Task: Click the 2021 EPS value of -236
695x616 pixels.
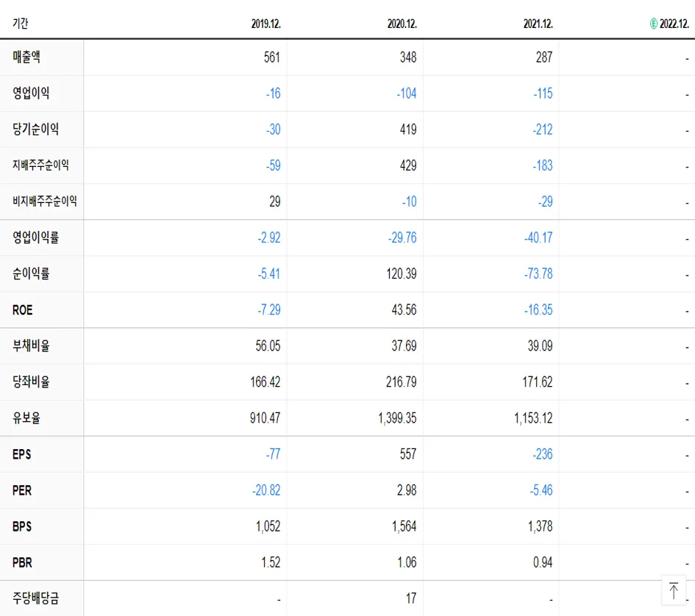Action: (543, 454)
